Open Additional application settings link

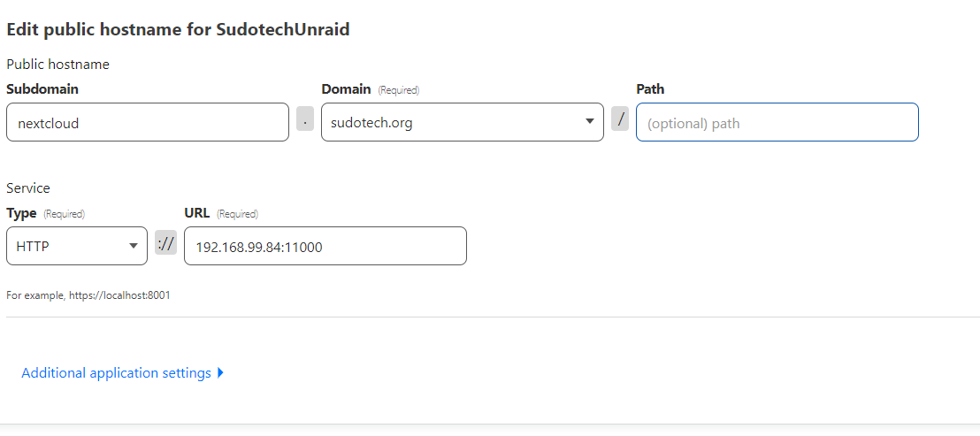click(x=116, y=373)
